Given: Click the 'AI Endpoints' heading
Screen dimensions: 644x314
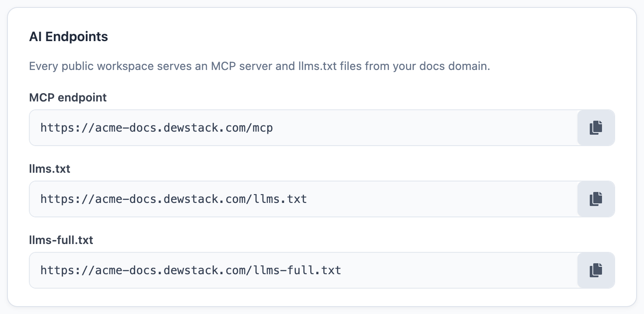Looking at the screenshot, I should (69, 37).
